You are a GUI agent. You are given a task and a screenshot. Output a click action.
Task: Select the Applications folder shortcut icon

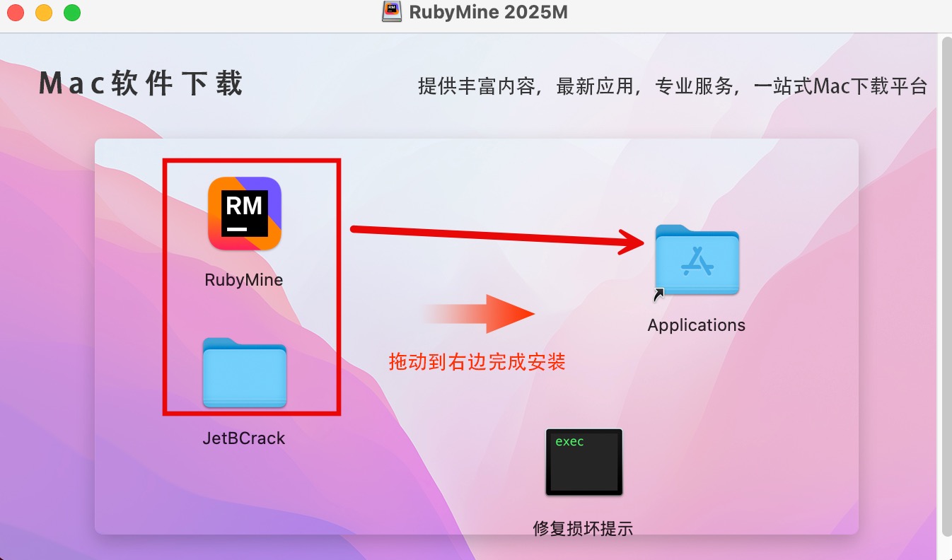click(697, 260)
